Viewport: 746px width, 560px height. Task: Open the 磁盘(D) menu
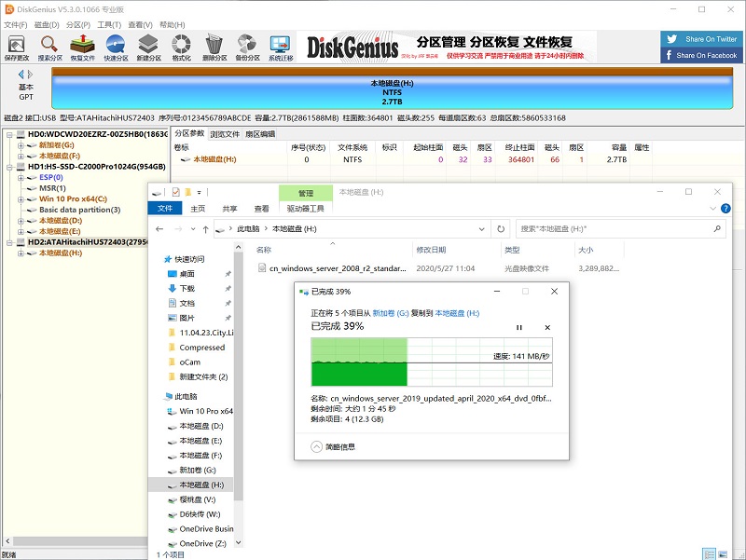[47, 25]
